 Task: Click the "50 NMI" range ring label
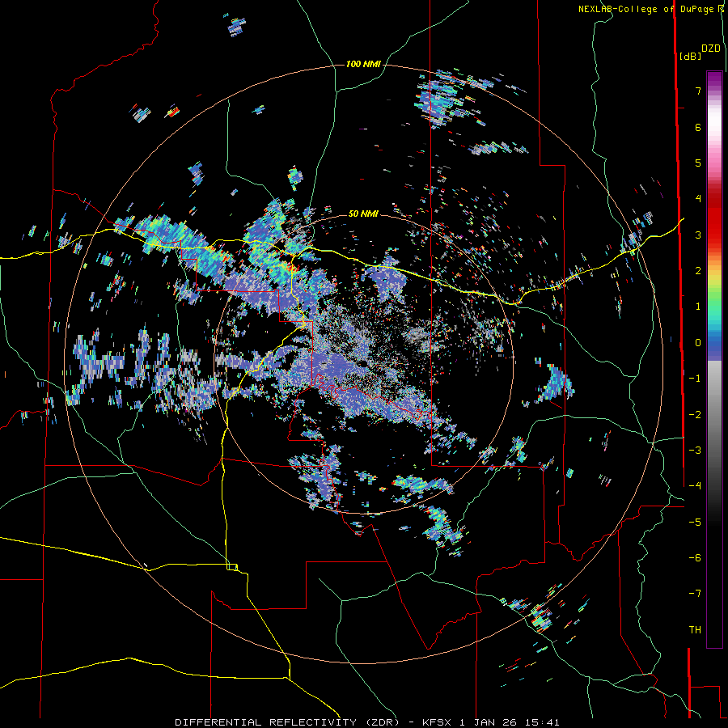[363, 214]
